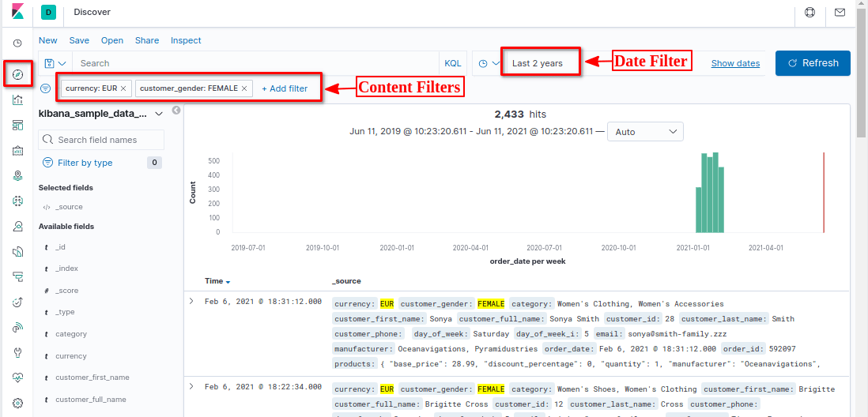
Task: Open Discover compass icon in sidebar
Action: pos(17,74)
